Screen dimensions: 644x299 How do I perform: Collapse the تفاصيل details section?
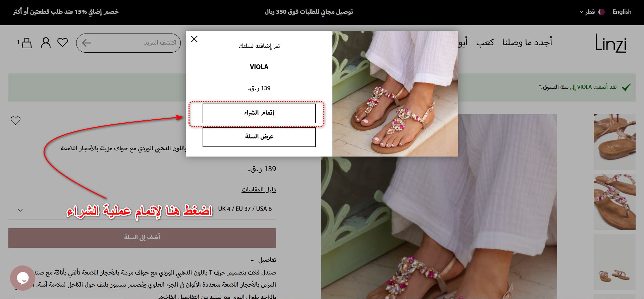[263, 260]
